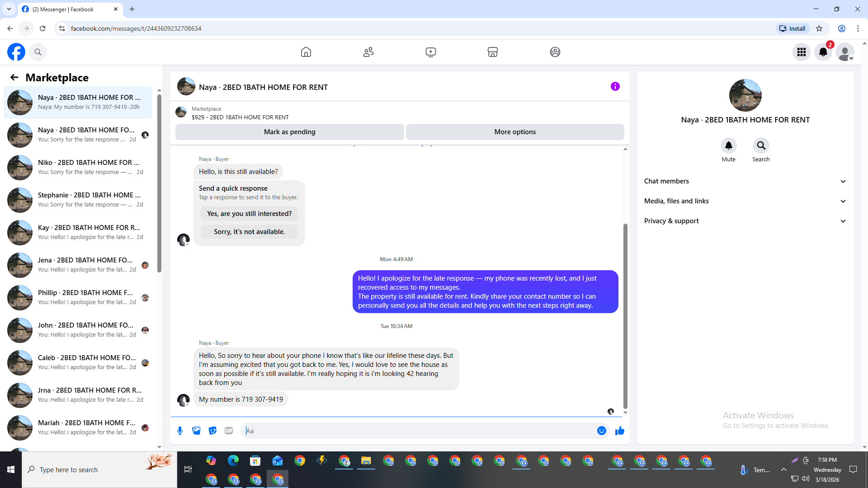
Task: Click the chat message scrollbar
Action: (625, 316)
